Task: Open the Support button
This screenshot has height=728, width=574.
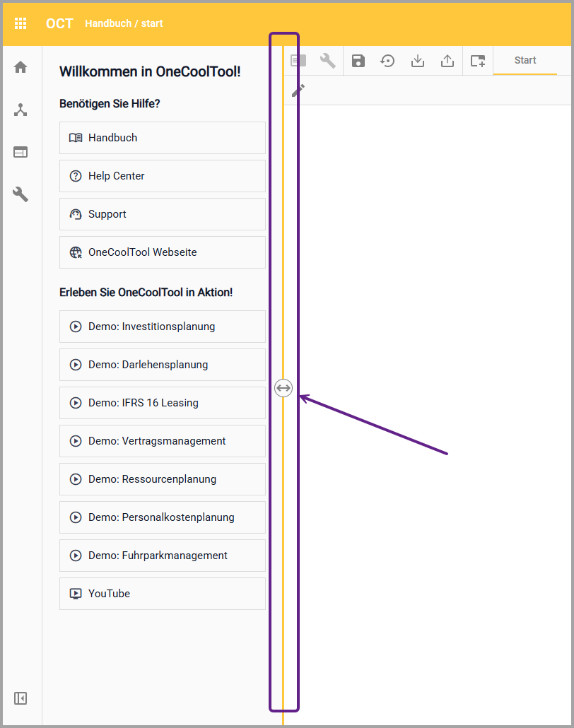Action: pyautogui.click(x=163, y=214)
